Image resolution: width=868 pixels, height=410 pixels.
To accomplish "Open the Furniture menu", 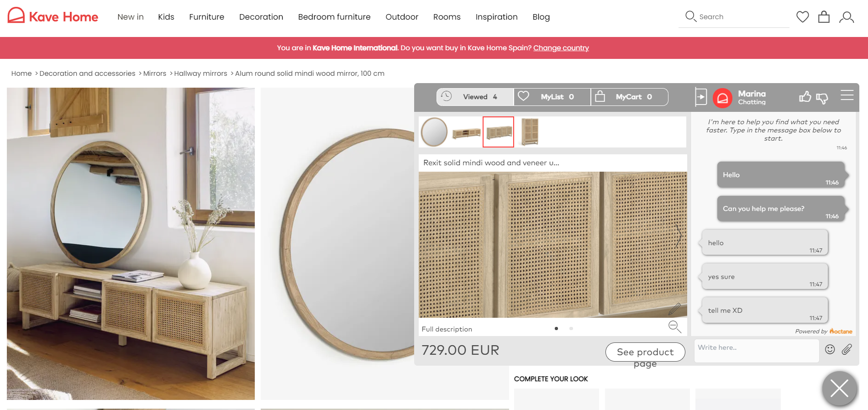I will click(x=206, y=17).
